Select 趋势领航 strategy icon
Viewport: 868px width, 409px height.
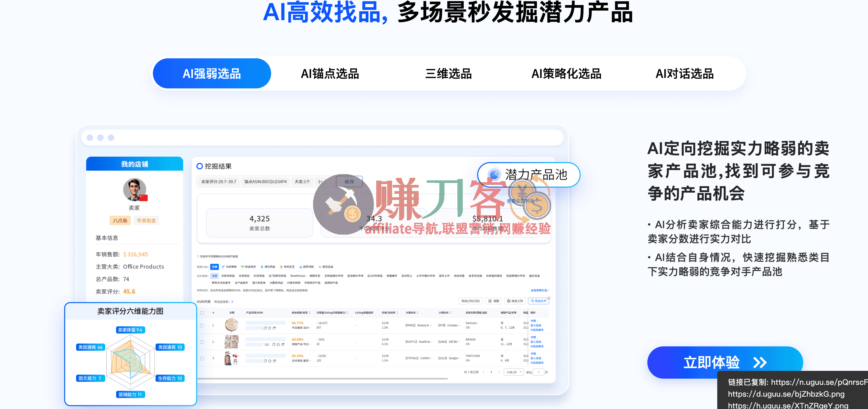pyautogui.click(x=306, y=267)
